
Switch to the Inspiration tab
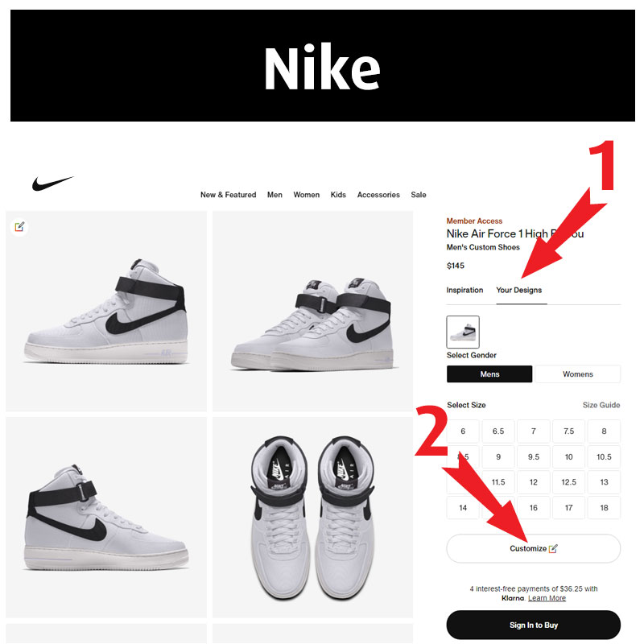point(464,290)
